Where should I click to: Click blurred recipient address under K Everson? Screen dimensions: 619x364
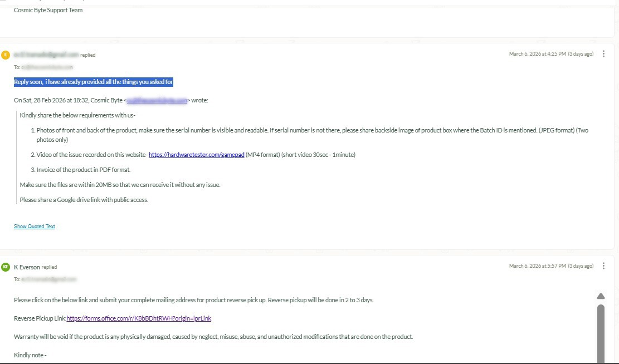[49, 279]
